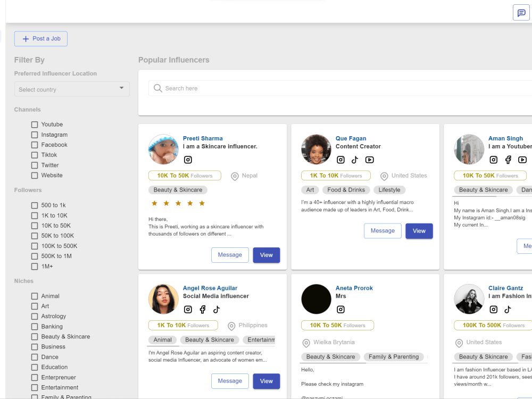Open Angel Rose Aguilar's TikTok icon
Viewport: 532px width, 399px height.
217,310
